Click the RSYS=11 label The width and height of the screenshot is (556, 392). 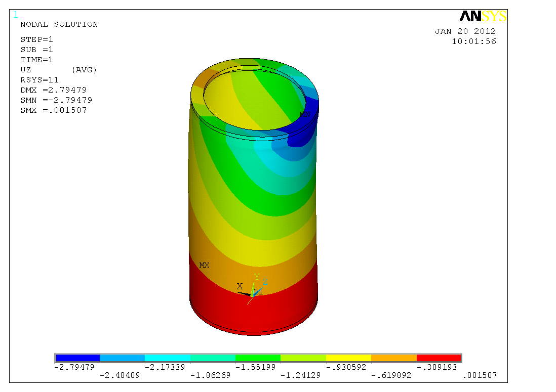coord(39,80)
